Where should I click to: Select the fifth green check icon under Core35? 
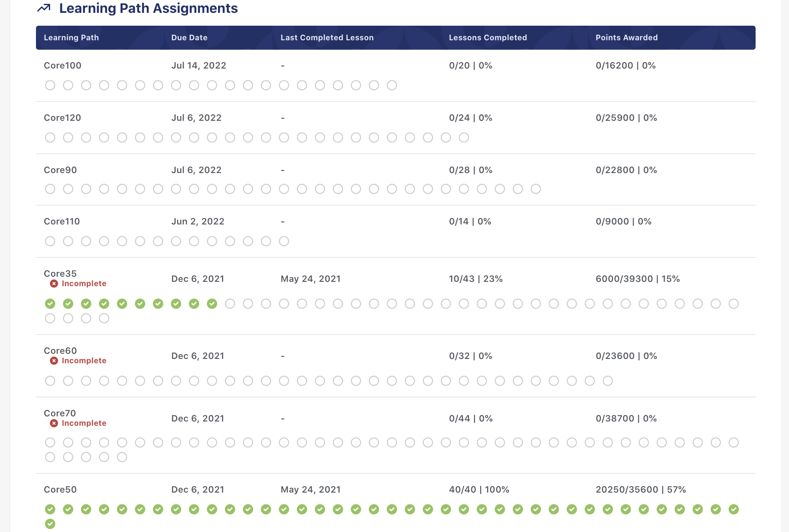click(122, 304)
